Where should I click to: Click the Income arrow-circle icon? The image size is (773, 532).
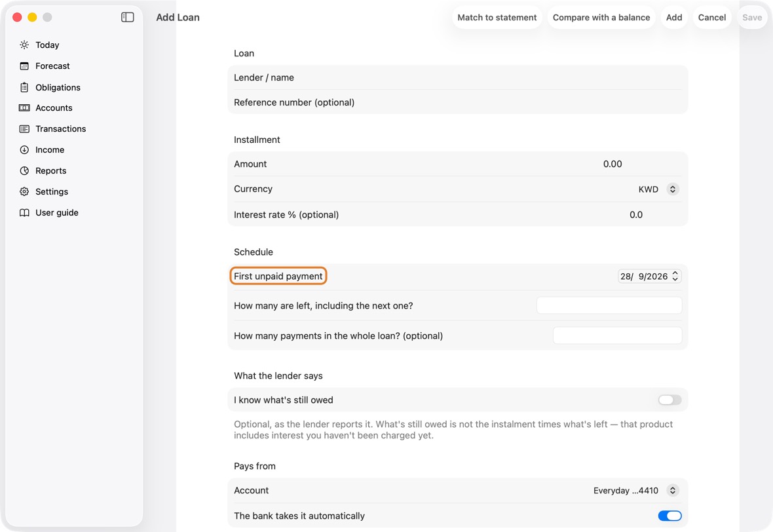tap(24, 150)
